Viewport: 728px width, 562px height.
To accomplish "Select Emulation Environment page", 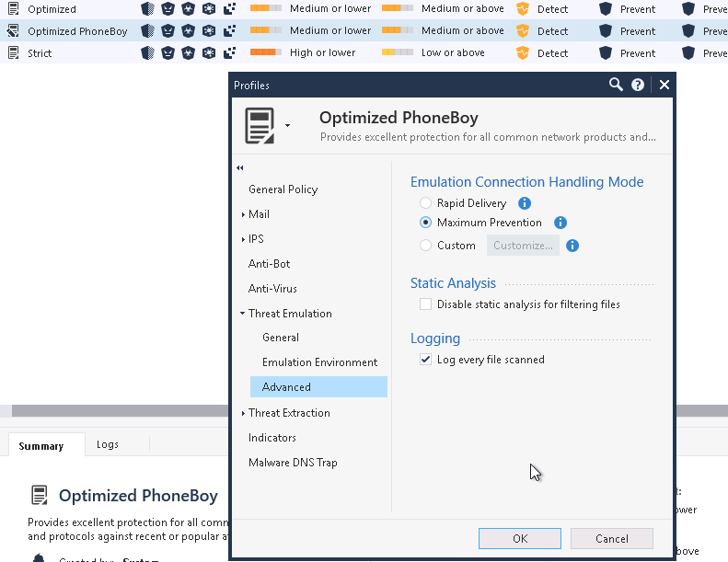I will (x=319, y=362).
